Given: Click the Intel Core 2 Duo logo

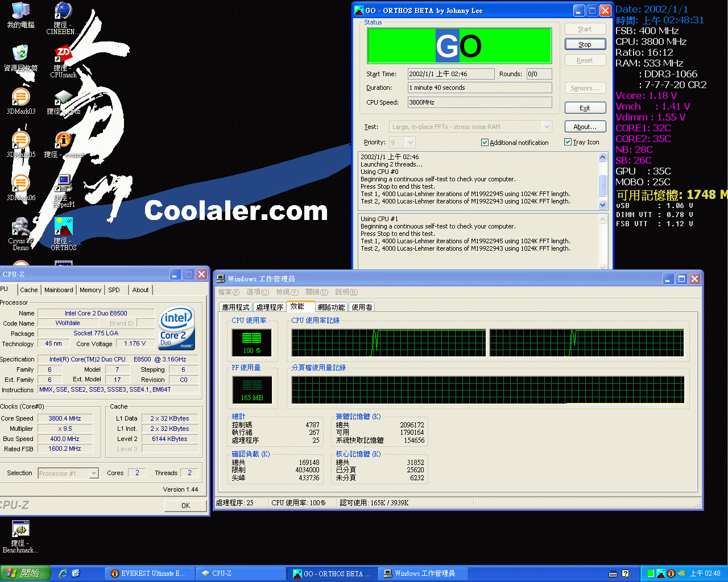Looking at the screenshot, I should [x=177, y=329].
